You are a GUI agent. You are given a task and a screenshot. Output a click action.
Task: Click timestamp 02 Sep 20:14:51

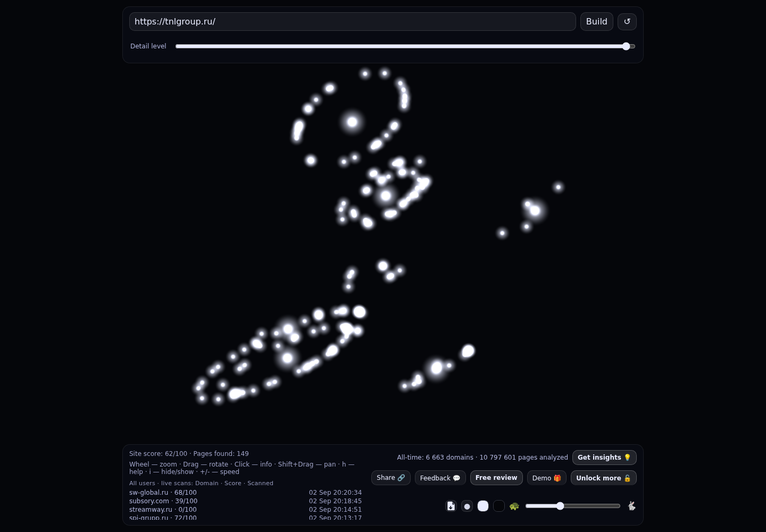(x=335, y=510)
